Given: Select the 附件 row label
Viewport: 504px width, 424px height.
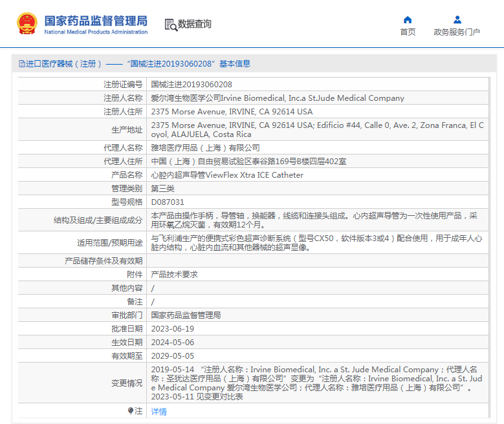Looking at the screenshot, I should point(135,274).
